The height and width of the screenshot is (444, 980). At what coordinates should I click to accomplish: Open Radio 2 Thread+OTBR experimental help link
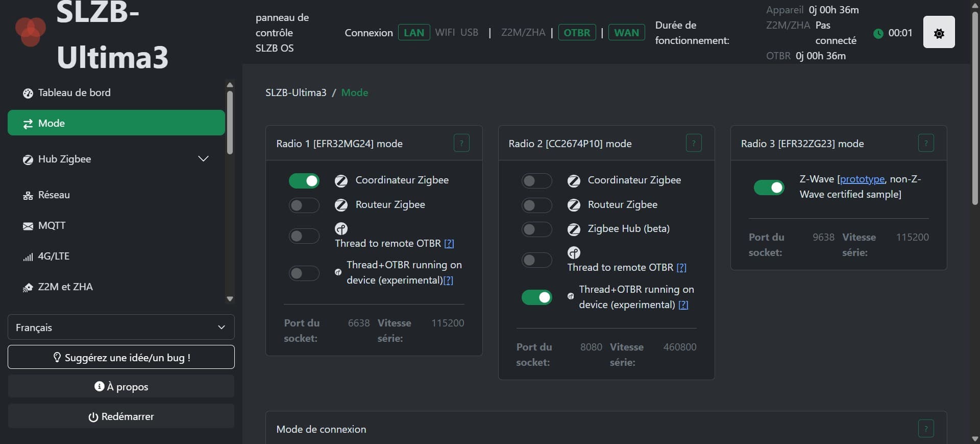coord(683,305)
